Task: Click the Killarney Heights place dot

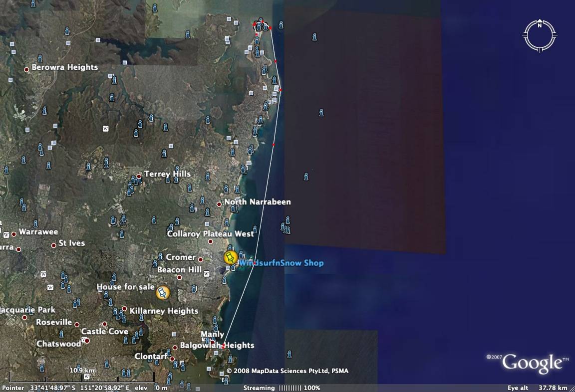Action: (124, 309)
